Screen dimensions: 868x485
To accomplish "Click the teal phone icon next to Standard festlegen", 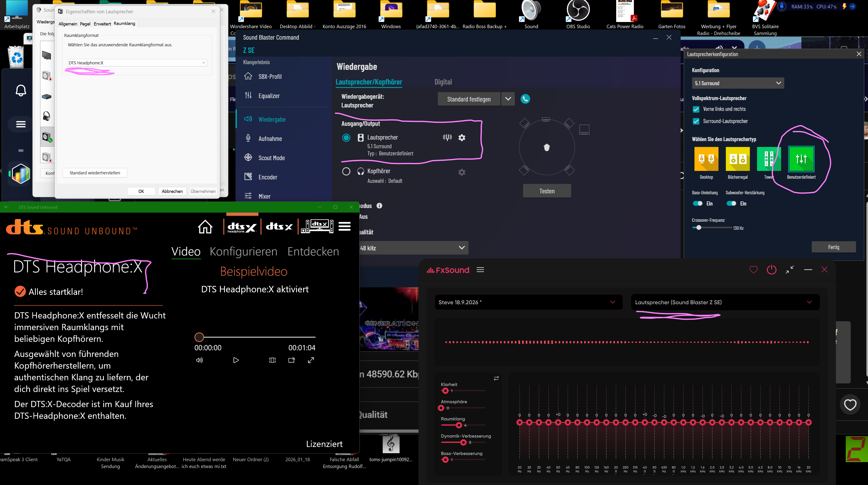I will coord(525,99).
